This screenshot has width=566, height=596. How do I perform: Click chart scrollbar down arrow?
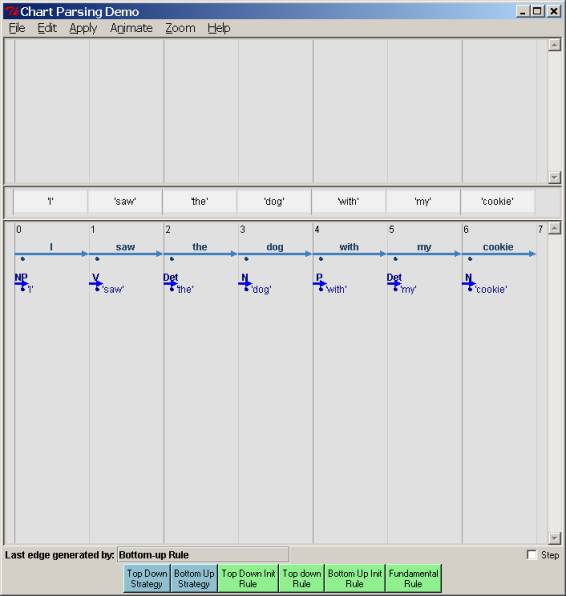(x=555, y=538)
